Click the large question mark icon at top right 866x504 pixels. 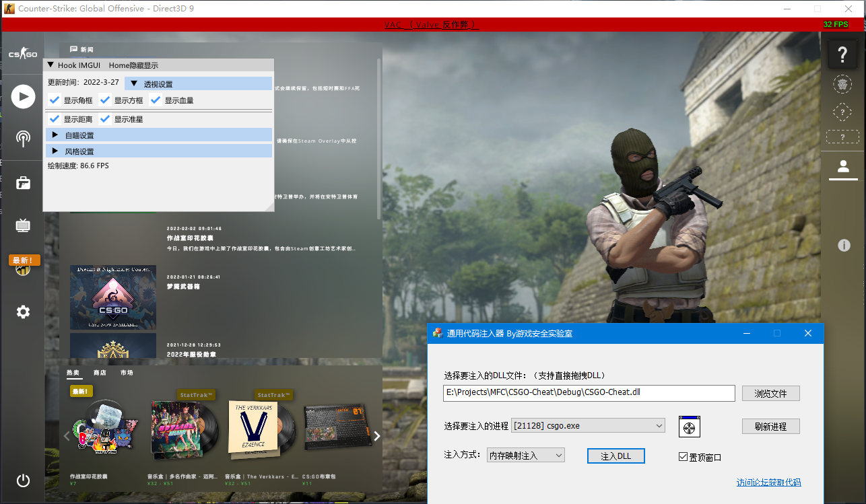coord(842,55)
